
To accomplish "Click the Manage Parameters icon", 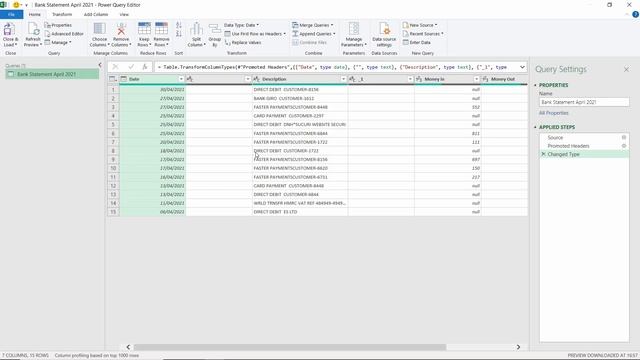I will click(353, 29).
